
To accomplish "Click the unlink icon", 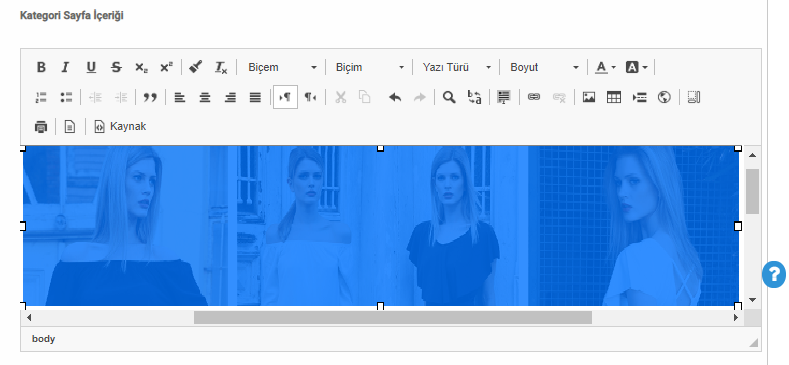I will (x=559, y=97).
